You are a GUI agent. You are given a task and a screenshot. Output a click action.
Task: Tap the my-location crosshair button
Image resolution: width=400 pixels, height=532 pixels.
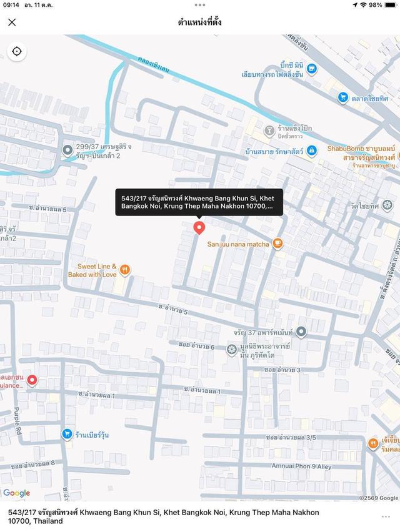[17, 51]
